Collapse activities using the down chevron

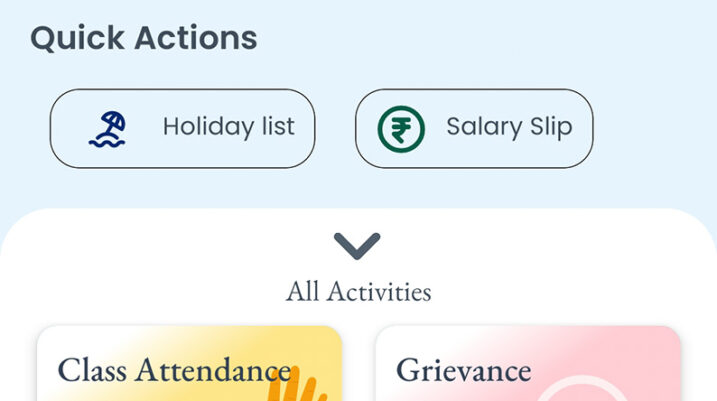[x=357, y=246]
